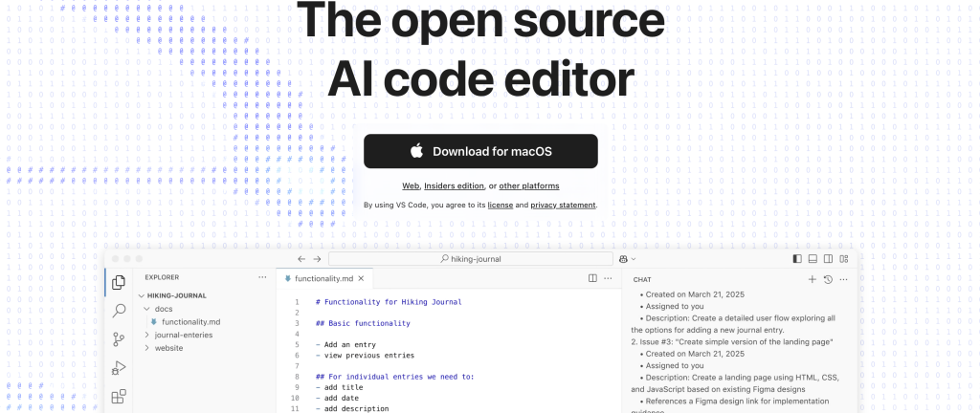Open the Extensions view icon

(119, 397)
